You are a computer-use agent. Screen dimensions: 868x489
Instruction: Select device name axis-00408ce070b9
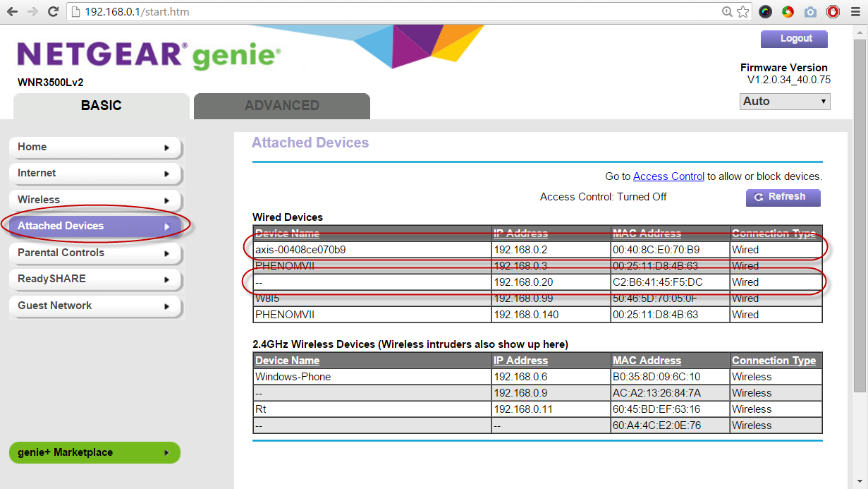point(300,250)
